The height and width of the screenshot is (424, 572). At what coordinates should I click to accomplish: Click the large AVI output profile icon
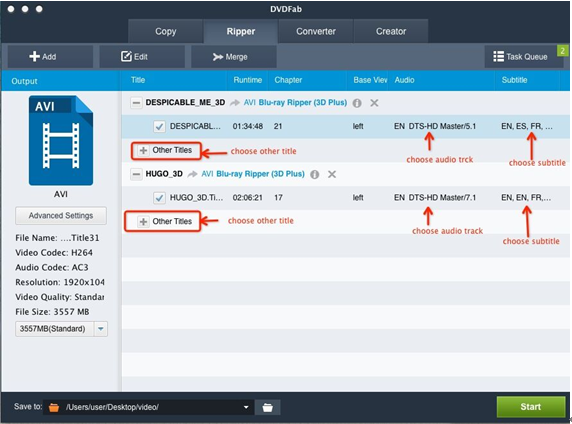point(61,140)
